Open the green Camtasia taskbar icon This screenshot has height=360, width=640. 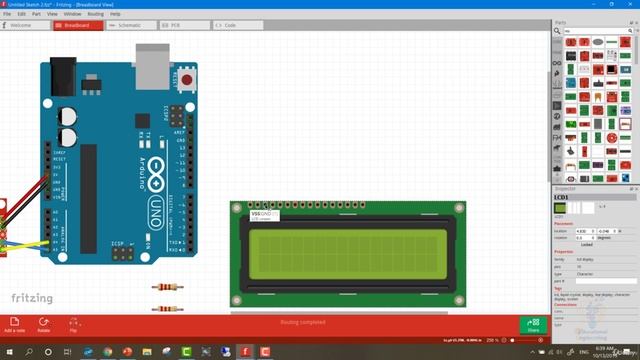click(187, 352)
